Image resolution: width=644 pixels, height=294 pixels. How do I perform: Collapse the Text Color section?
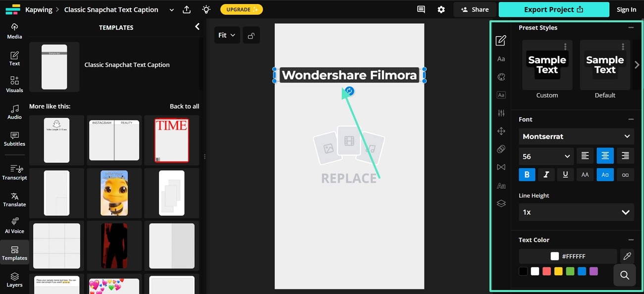(x=631, y=240)
